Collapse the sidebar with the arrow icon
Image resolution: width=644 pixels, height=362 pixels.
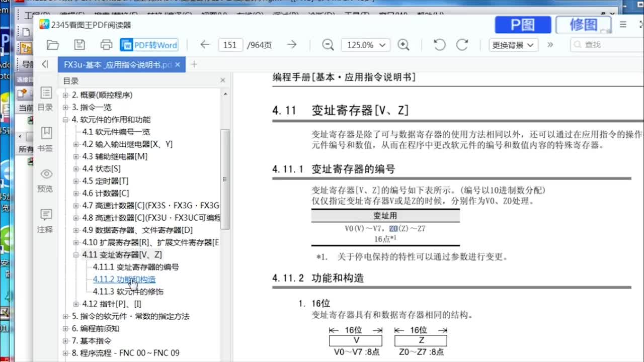point(45,64)
